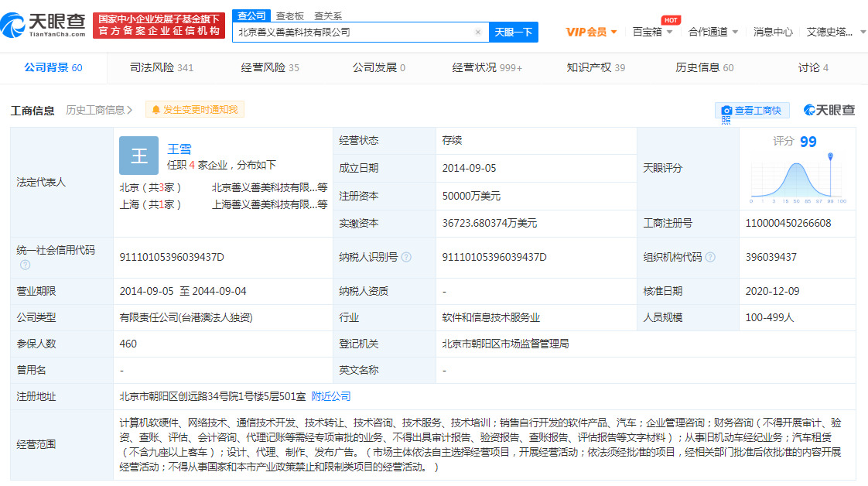Switch to the 讨论 tab
The height and width of the screenshot is (486, 868).
pos(813,67)
